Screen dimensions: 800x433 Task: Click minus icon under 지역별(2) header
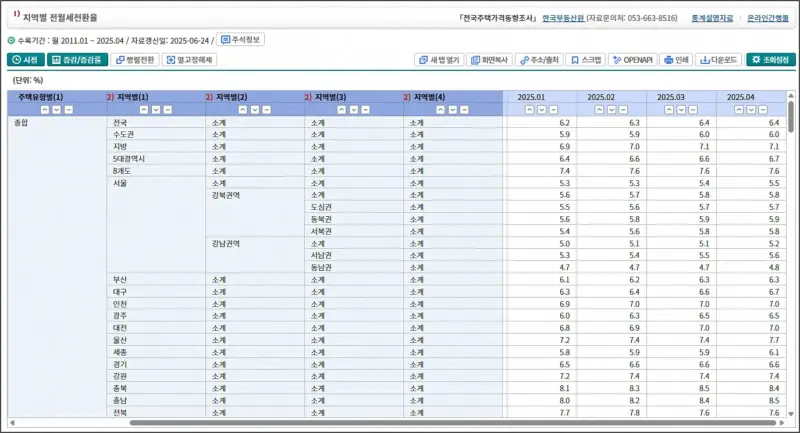pos(266,110)
